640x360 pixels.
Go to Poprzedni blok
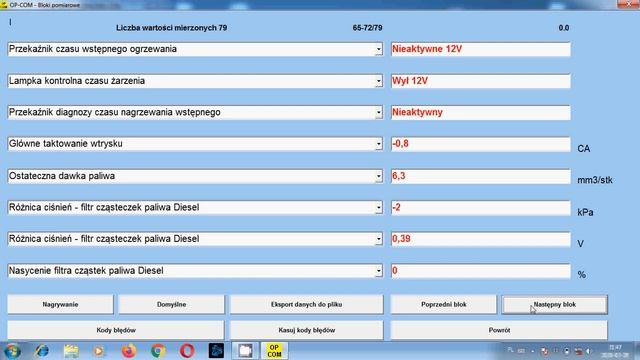coord(444,304)
